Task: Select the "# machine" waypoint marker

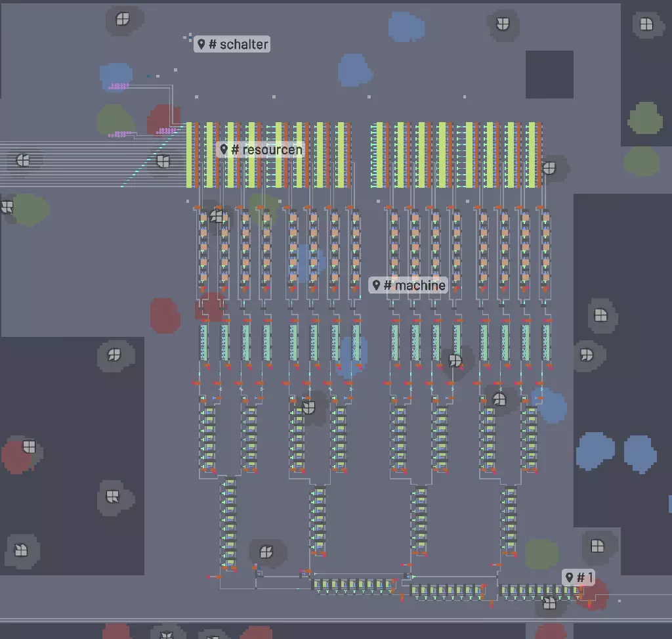Action: click(408, 285)
